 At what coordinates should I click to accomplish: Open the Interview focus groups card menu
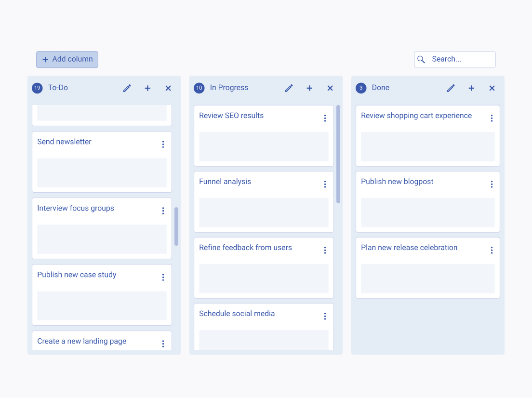(x=163, y=211)
